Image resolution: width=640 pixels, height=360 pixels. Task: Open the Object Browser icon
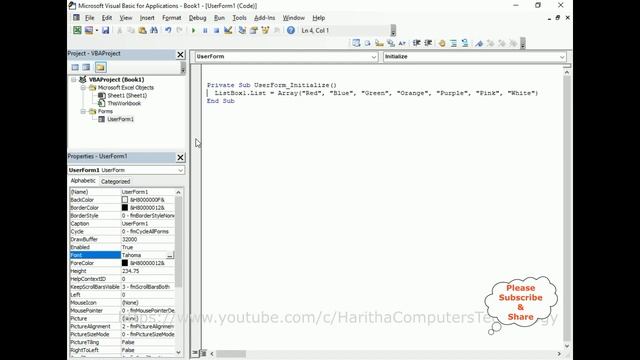[265, 30]
